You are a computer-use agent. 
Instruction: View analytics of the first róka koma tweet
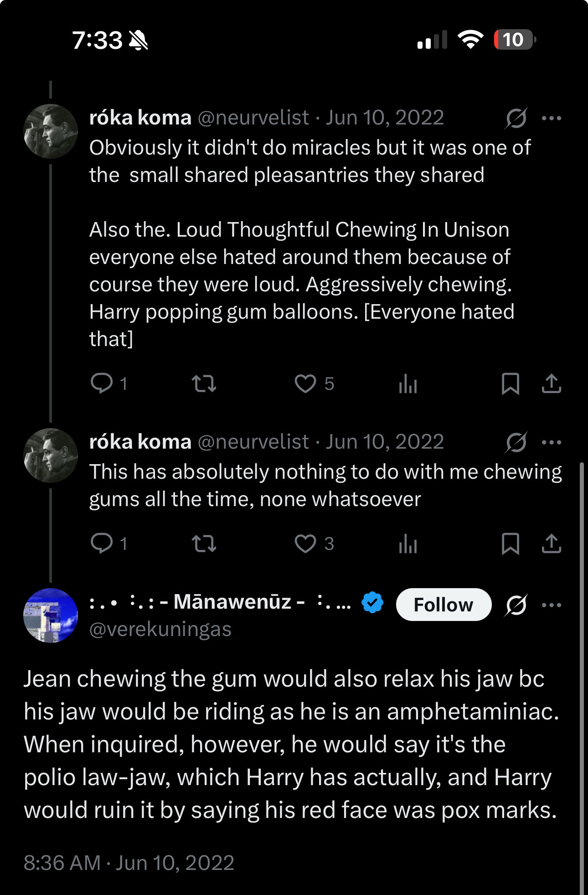point(407,383)
